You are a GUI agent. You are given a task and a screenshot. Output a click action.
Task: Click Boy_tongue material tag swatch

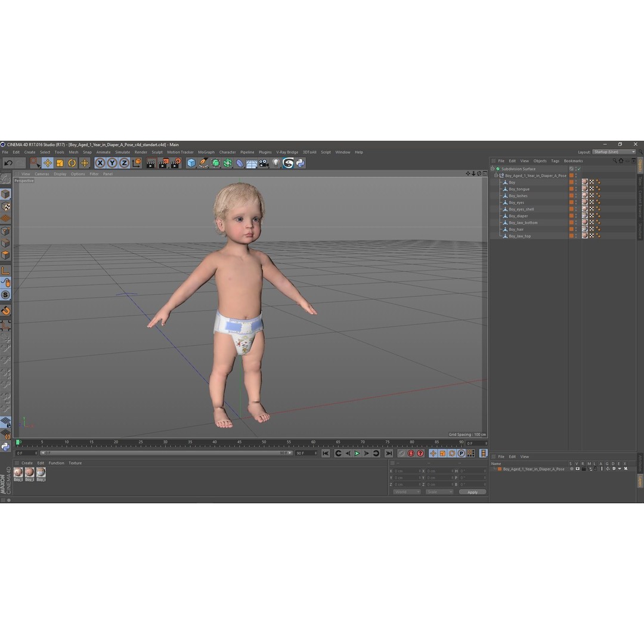tap(585, 189)
